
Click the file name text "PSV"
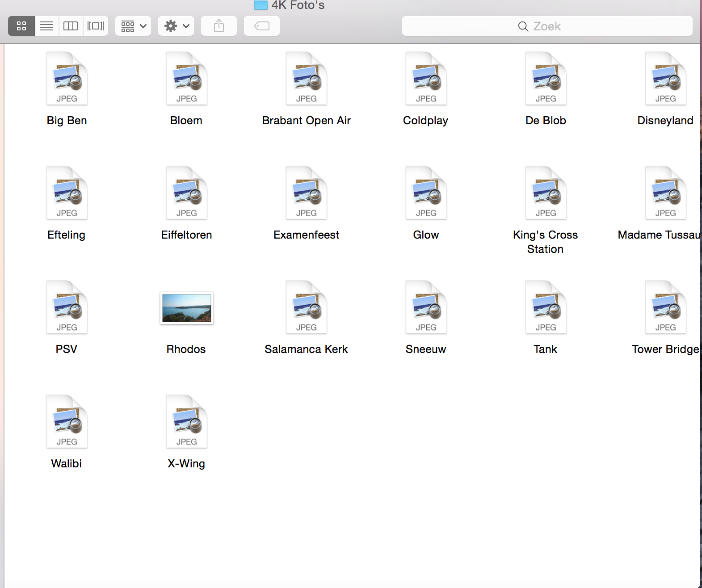[67, 349]
